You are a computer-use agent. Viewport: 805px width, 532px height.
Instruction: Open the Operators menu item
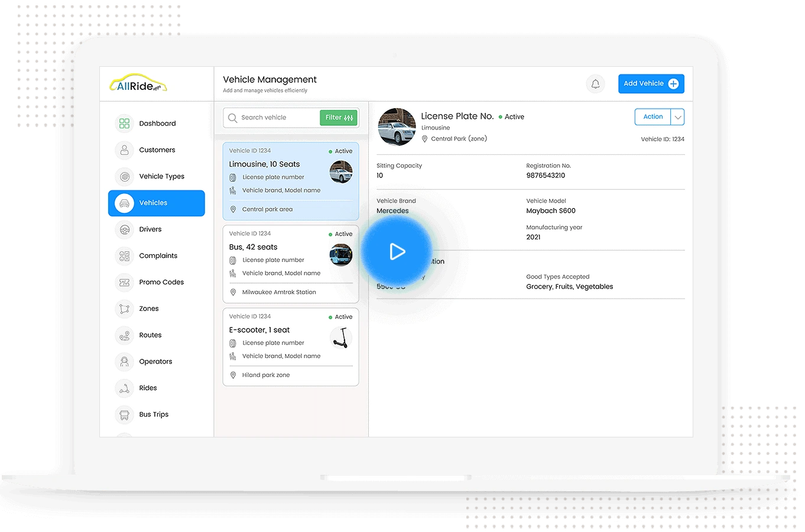click(x=157, y=361)
